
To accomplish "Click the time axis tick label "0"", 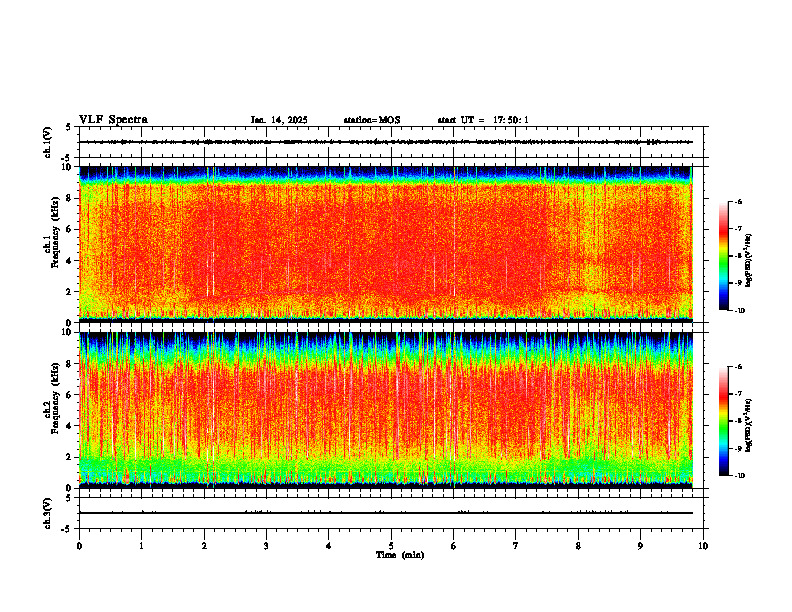I will [x=79, y=546].
